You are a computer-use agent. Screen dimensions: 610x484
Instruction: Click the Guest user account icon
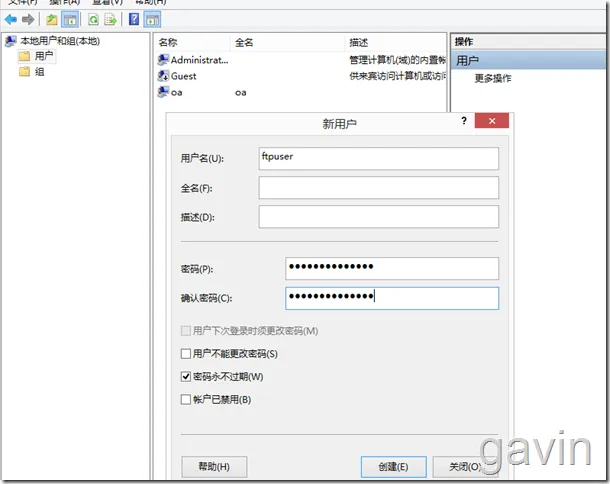point(163,75)
